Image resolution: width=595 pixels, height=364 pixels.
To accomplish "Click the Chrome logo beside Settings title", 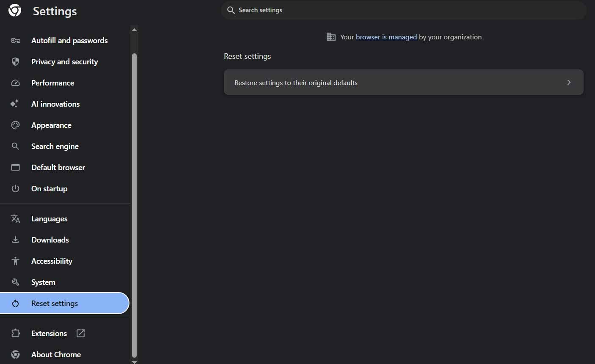I will [x=15, y=11].
